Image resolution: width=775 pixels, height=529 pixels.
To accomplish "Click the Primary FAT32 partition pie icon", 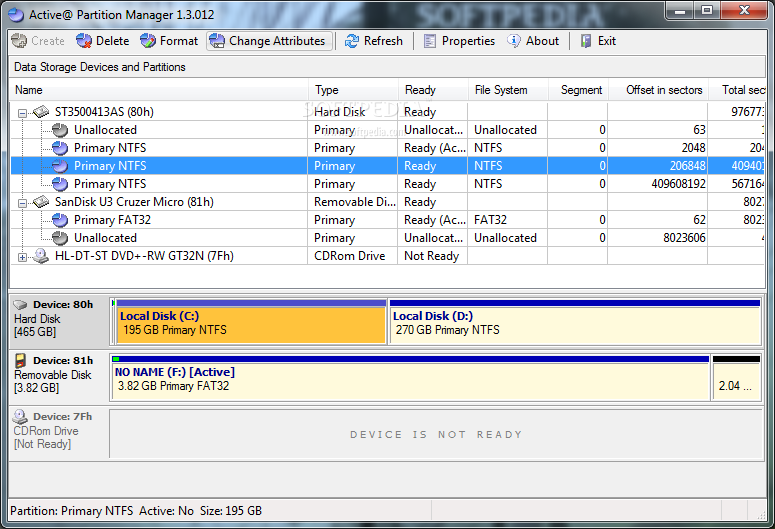I will tap(60, 220).
